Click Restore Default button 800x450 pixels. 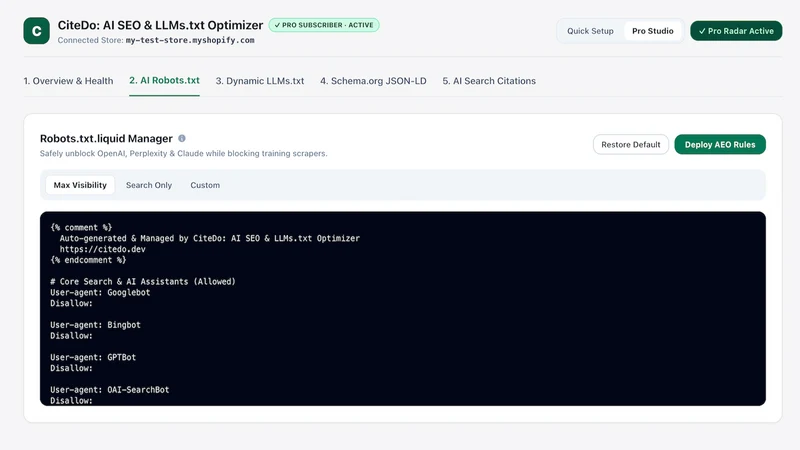coord(631,144)
